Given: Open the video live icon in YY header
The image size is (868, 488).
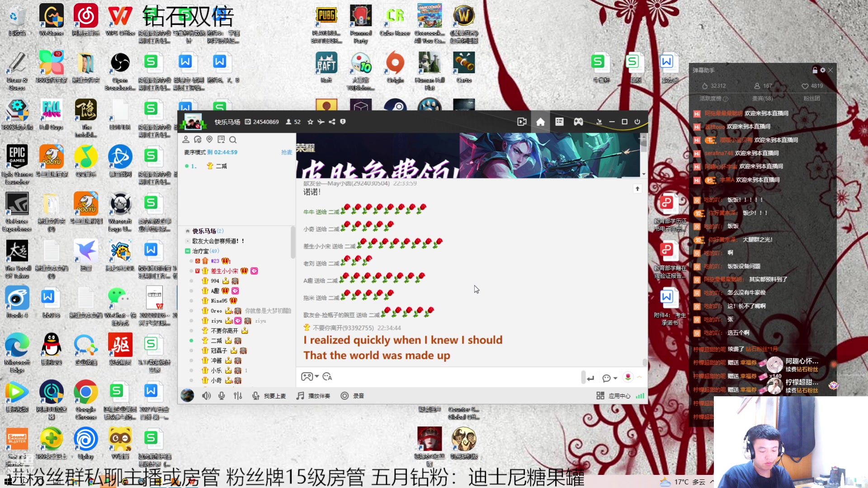Looking at the screenshot, I should point(522,122).
